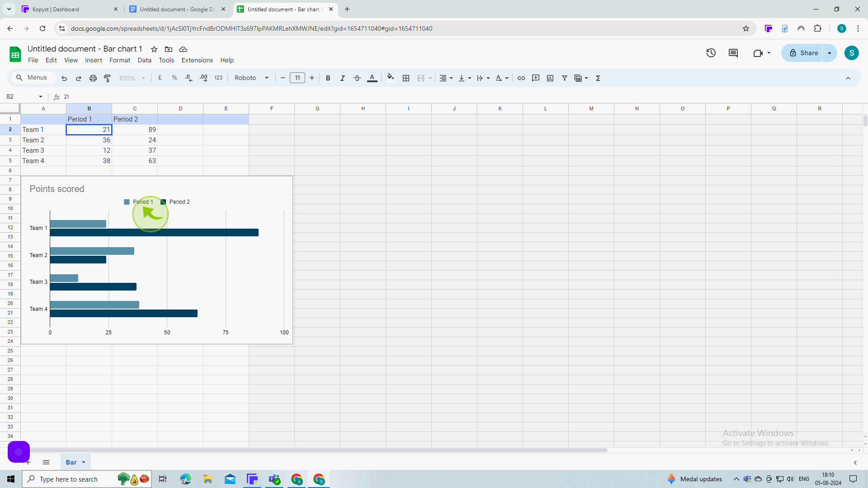Image resolution: width=868 pixels, height=488 pixels.
Task: Open the Data menu
Action: 145,60
